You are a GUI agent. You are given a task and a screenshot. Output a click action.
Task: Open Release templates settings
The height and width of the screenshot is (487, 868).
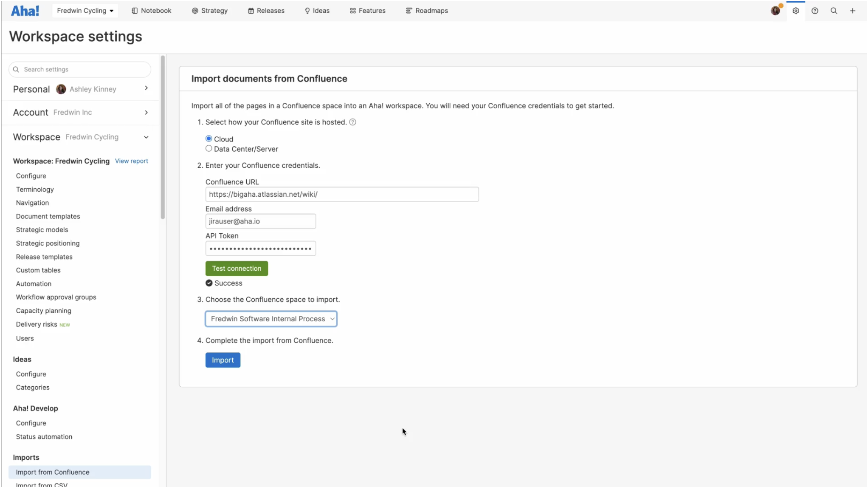pos(44,257)
